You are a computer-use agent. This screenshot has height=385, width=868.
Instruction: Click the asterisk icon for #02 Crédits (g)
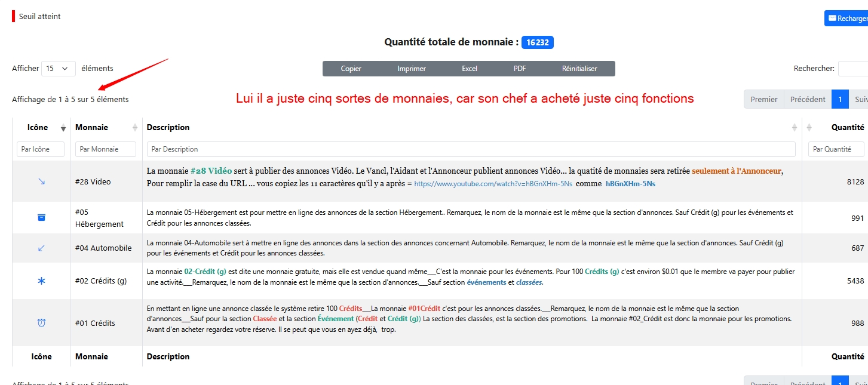(41, 281)
